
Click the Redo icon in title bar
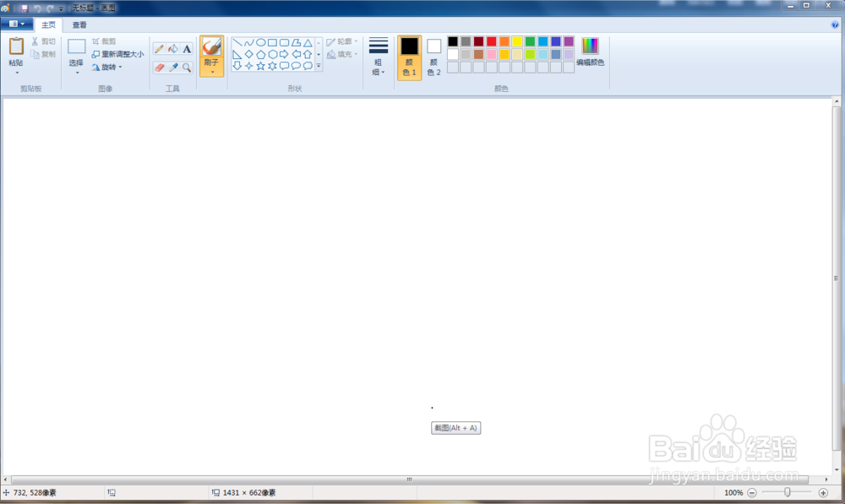[50, 8]
